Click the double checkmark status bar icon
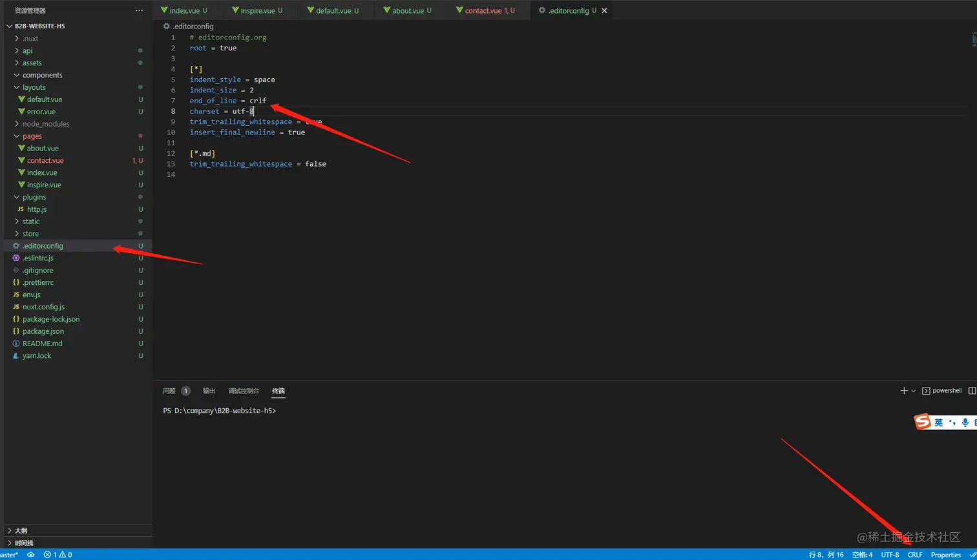Viewport: 977px width, 560px height. tap(972, 555)
